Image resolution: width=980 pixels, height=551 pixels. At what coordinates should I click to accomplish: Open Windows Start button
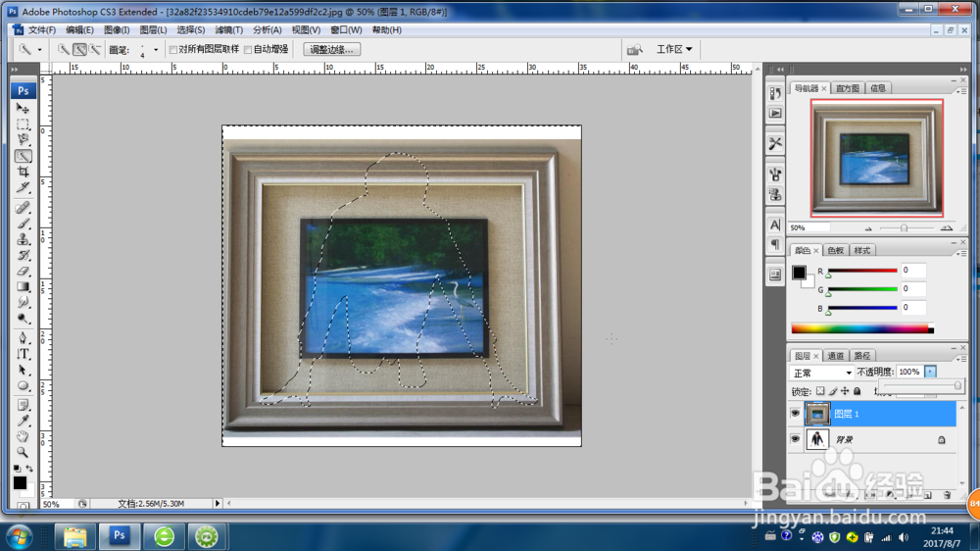coord(20,536)
